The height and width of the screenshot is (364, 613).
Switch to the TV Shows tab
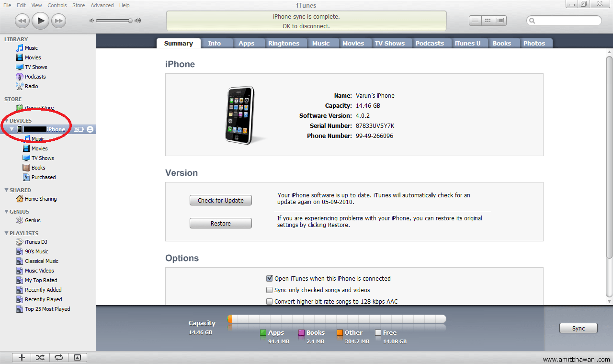pyautogui.click(x=390, y=43)
